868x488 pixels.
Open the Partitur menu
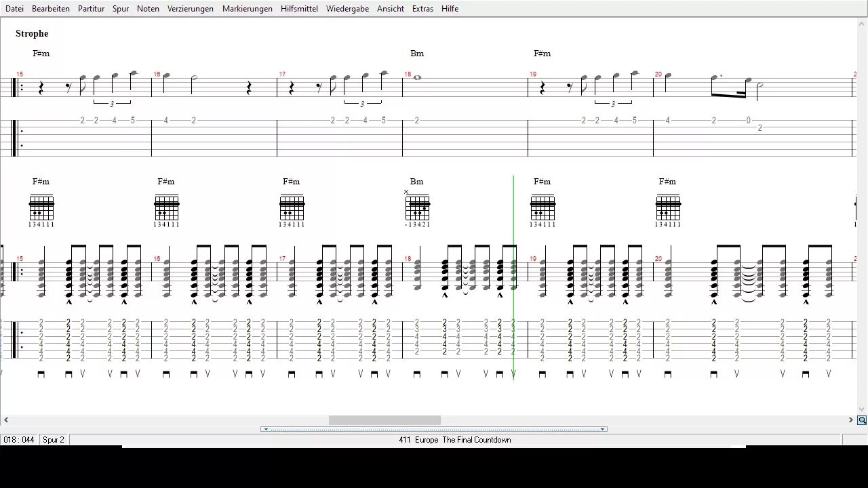[91, 9]
